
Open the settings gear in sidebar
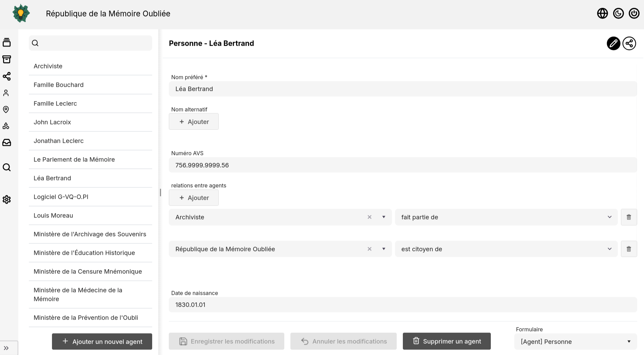pyautogui.click(x=6, y=200)
